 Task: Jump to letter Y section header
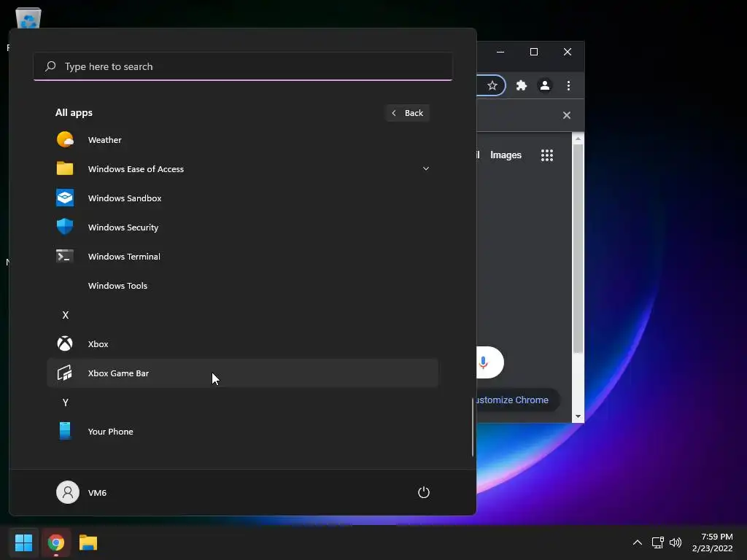click(65, 402)
